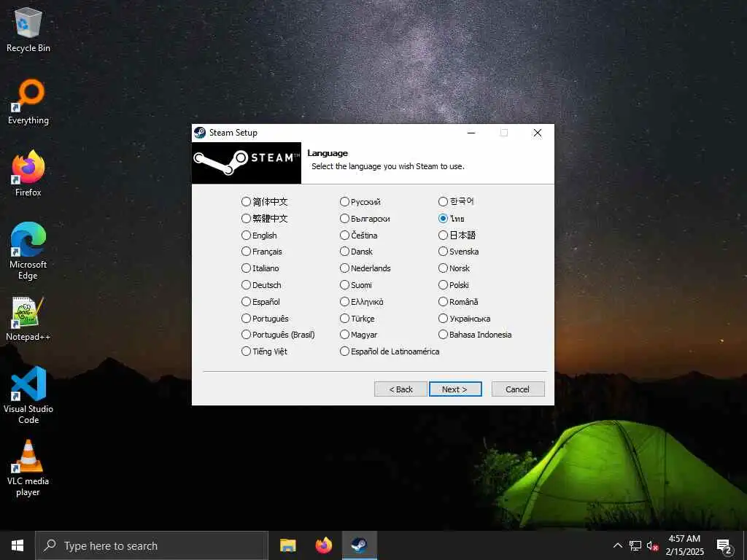Pick Norsk as the language
This screenshot has height=560, width=747.
coord(454,268)
